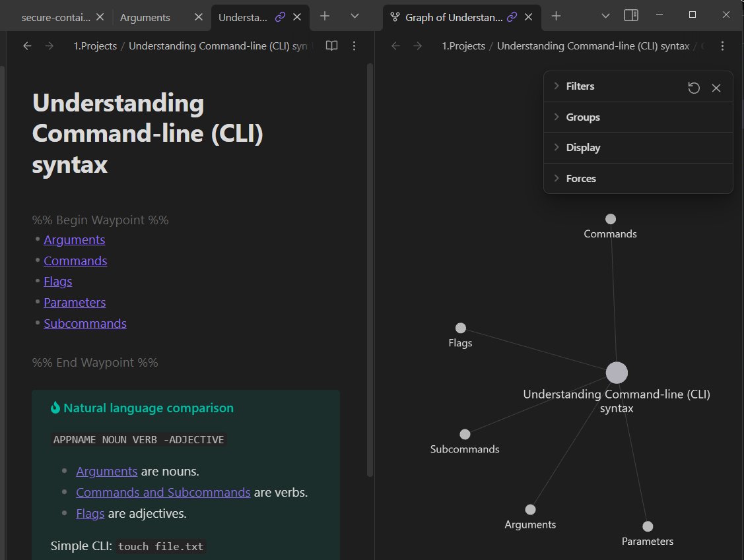The image size is (744, 560).
Task: Open a new tab in the right pane
Action: pos(556,16)
